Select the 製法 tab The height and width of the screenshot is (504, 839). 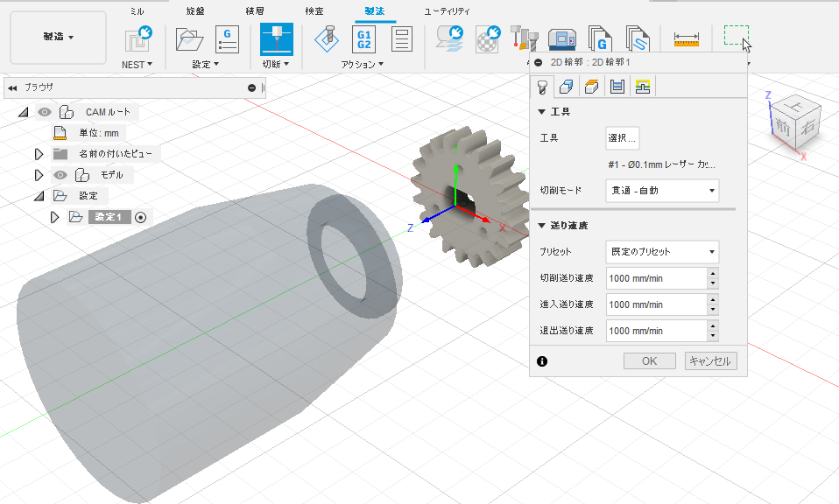(375, 10)
